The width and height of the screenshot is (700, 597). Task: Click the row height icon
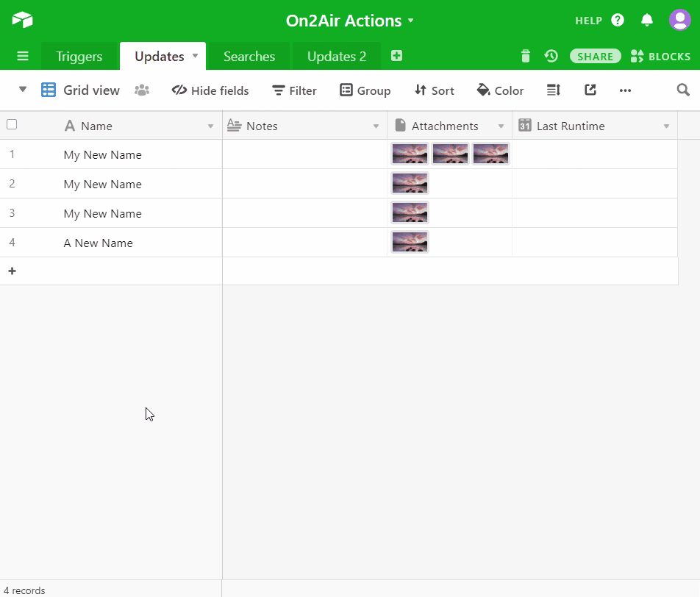click(554, 90)
